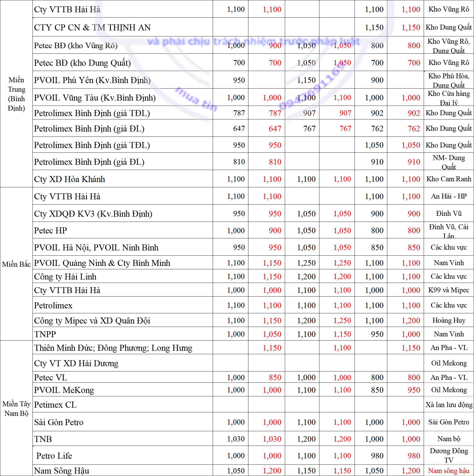474x476 pixels.
Task: Select the red '980' value in Petro Life row
Action: (x=414, y=456)
